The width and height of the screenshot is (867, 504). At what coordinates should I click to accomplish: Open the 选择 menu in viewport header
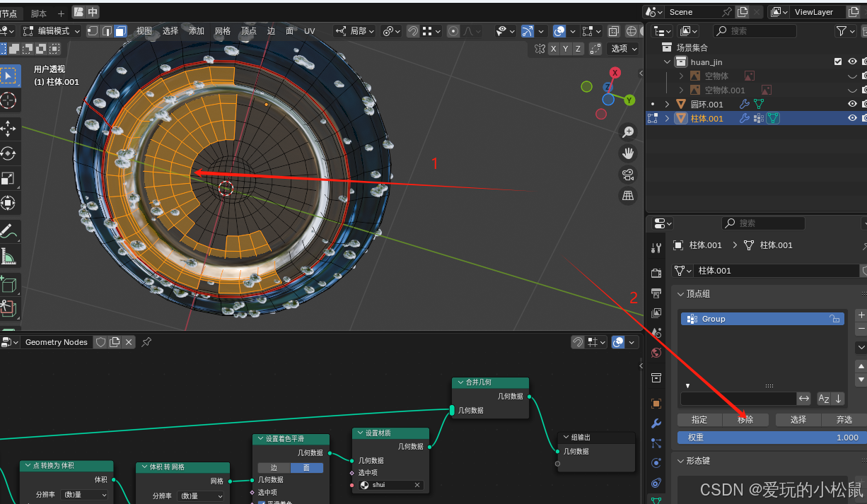(170, 31)
